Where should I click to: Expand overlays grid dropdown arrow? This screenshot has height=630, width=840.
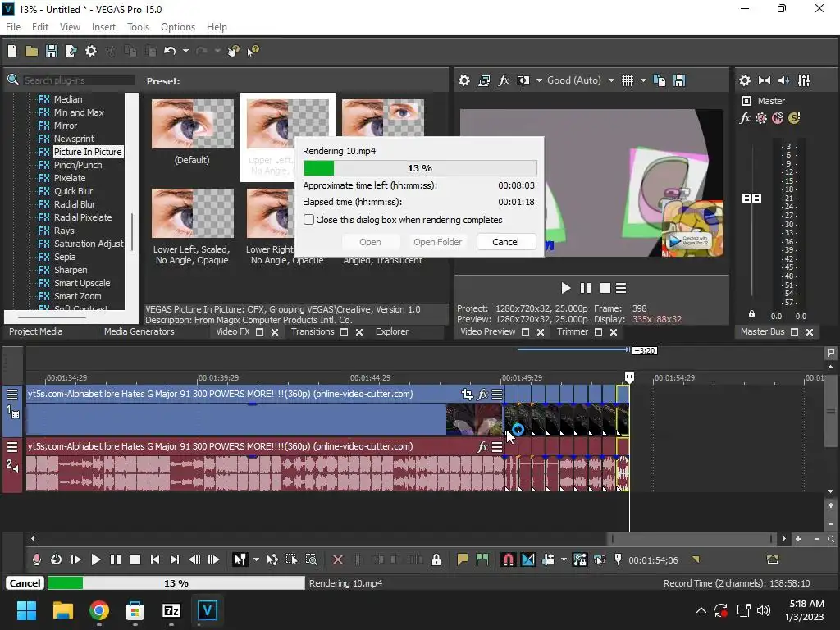tap(643, 80)
